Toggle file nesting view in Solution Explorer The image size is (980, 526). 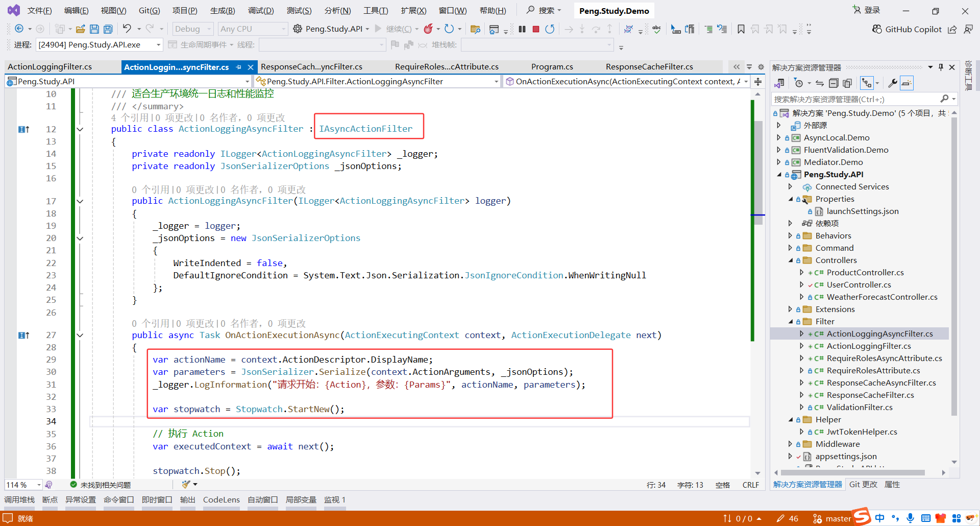867,83
